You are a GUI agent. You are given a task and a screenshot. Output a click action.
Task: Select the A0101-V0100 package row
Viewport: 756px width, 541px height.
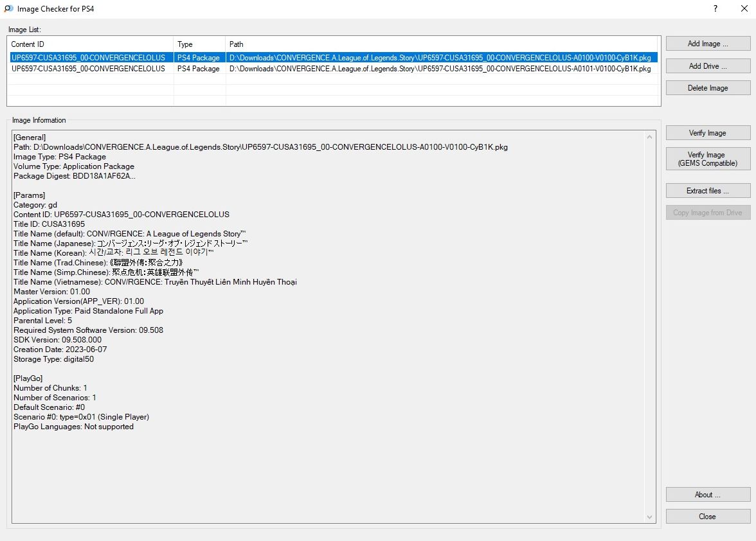(x=334, y=68)
